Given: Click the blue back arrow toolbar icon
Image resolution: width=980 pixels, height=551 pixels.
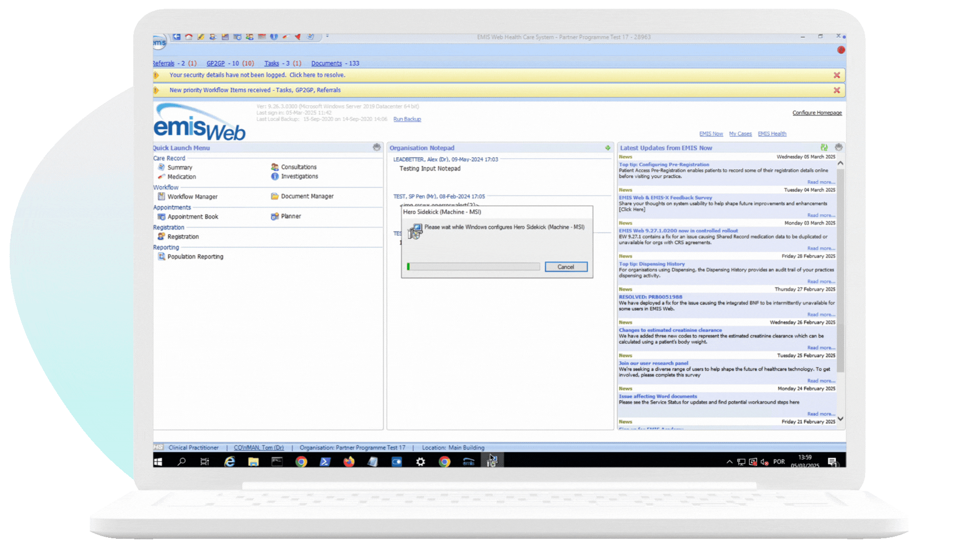Looking at the screenshot, I should click(177, 37).
